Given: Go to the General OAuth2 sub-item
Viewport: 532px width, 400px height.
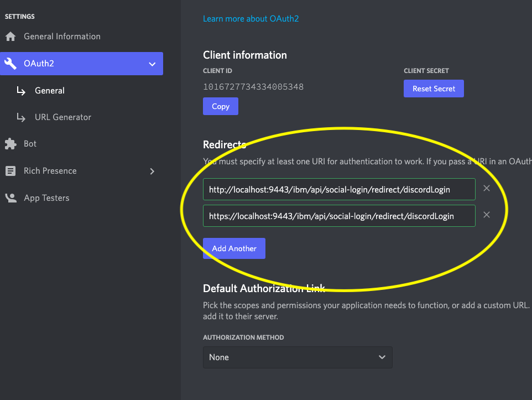Looking at the screenshot, I should [50, 91].
